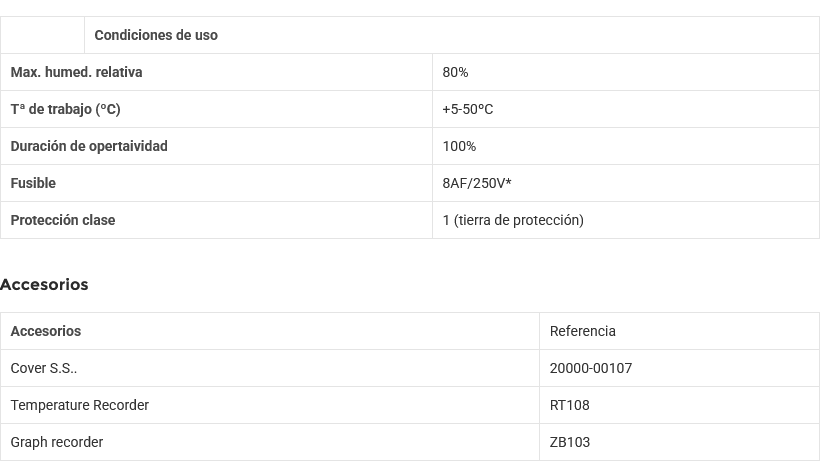This screenshot has width=824, height=464.
Task: Select the "Cover S.S.." accessory cell
Action: (x=44, y=368)
